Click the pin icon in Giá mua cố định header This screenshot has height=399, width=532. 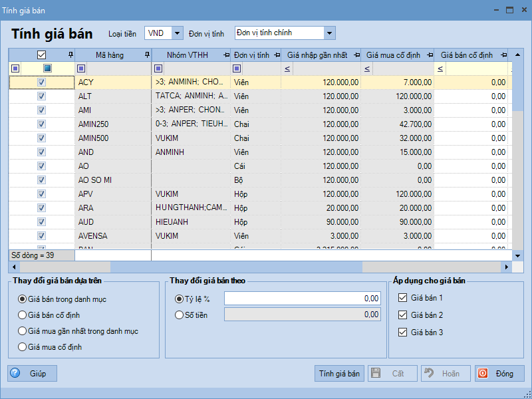[430, 55]
